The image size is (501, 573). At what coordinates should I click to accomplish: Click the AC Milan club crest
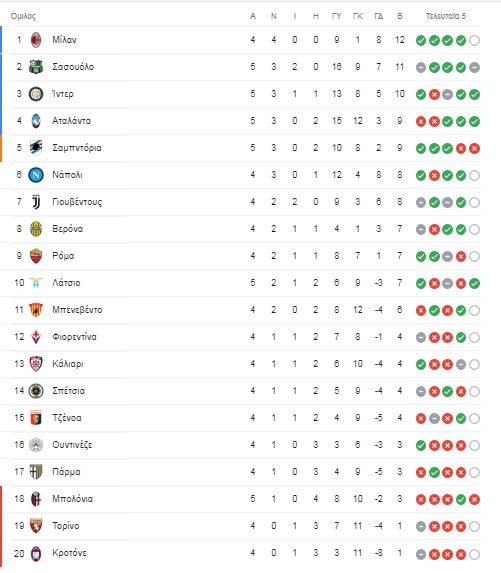click(36, 40)
